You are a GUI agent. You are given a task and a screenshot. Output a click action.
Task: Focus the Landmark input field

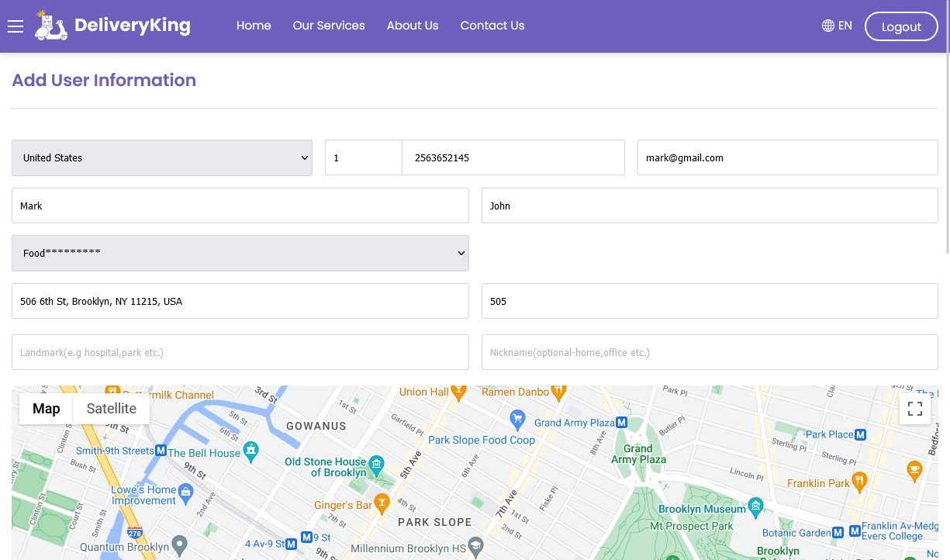[x=240, y=352]
